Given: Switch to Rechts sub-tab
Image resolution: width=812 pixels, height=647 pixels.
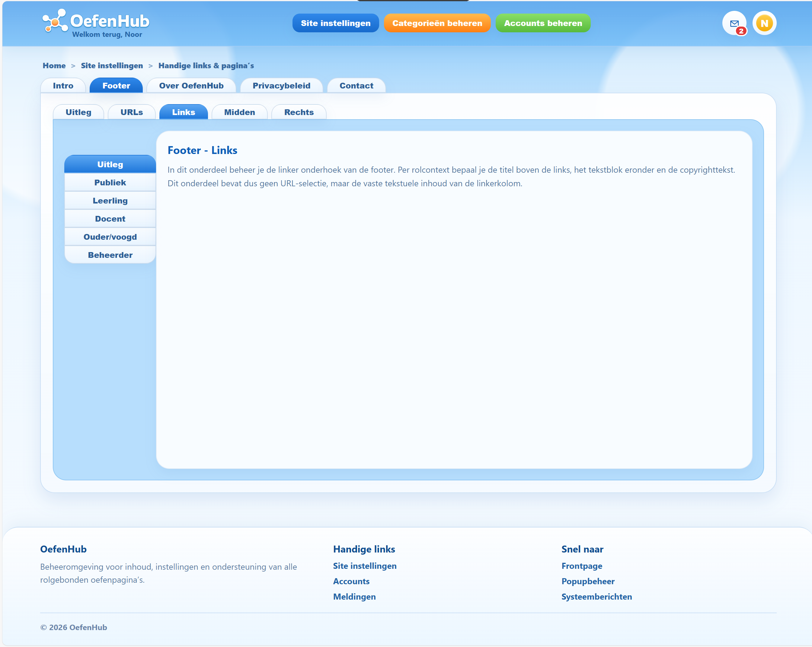Looking at the screenshot, I should [x=299, y=112].
